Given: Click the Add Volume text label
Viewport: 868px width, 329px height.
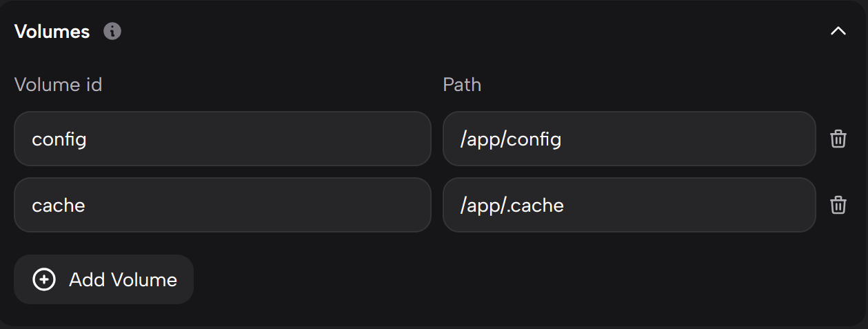Looking at the screenshot, I should [x=123, y=279].
